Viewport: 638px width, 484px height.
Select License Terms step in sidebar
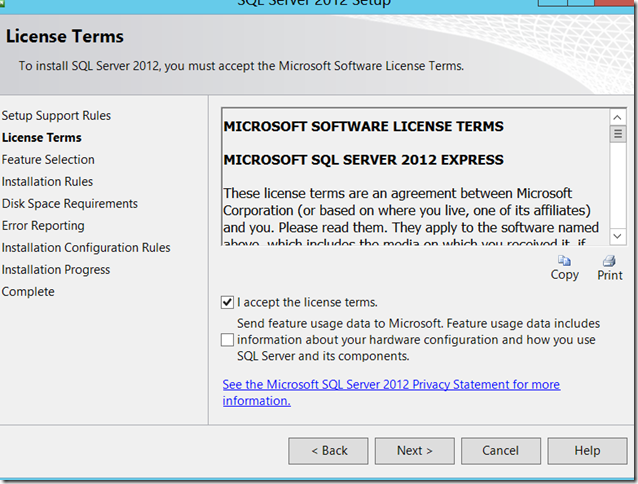point(42,138)
